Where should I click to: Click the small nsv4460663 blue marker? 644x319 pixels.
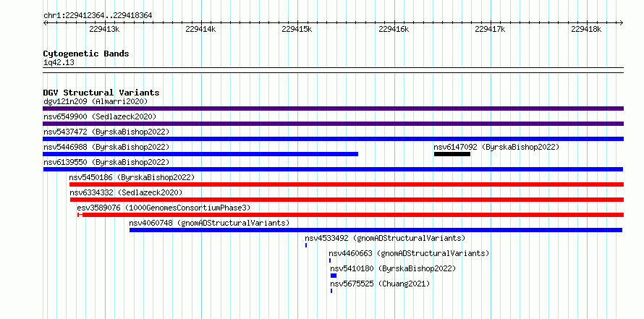click(x=330, y=260)
